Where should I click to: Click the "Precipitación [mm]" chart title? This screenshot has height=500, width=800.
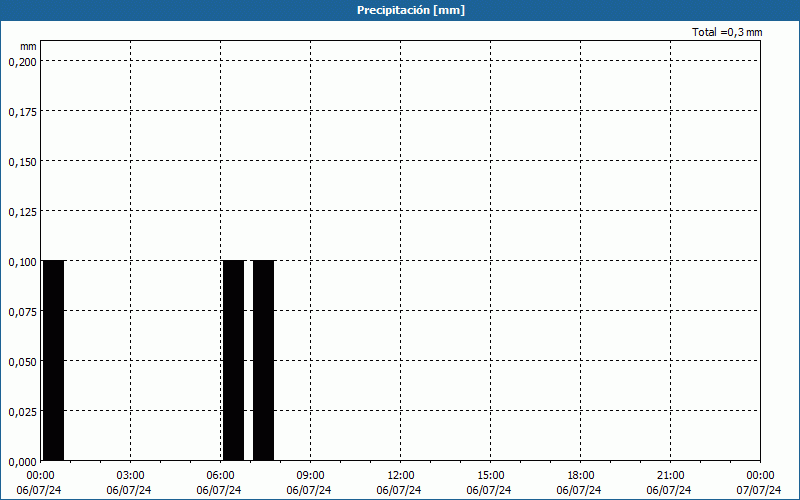[411, 10]
